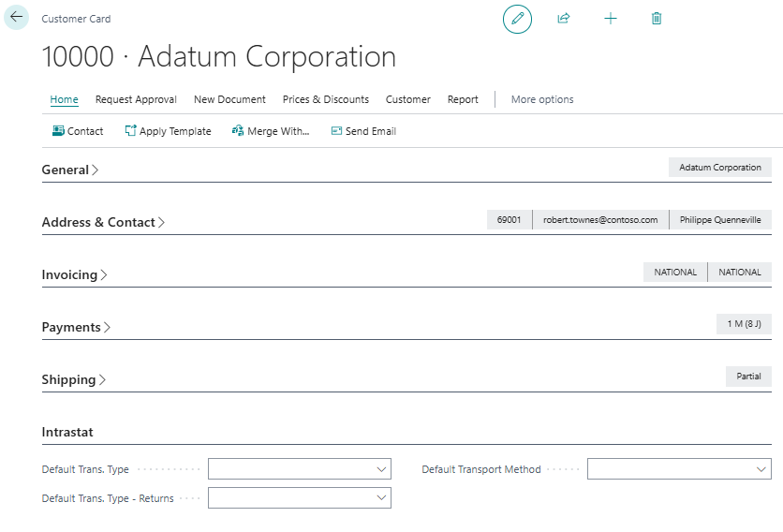This screenshot has height=532, width=783.
Task: Open the New Document menu
Action: (x=229, y=99)
